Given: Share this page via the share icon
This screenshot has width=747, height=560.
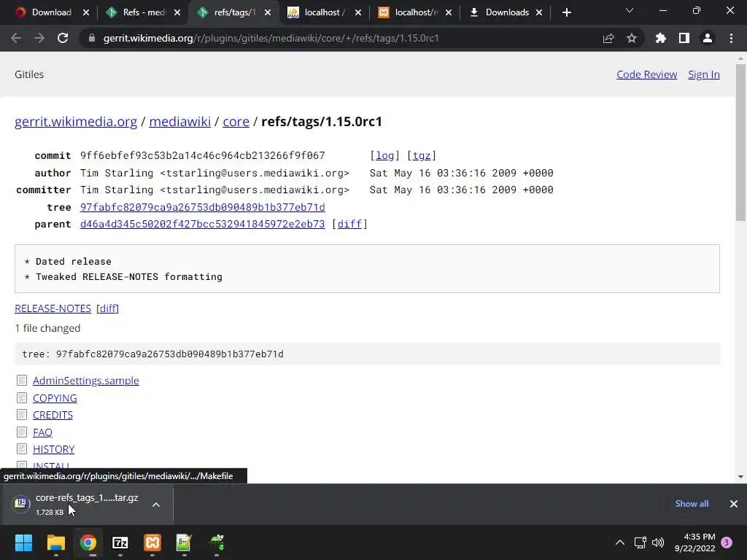Looking at the screenshot, I should click(x=608, y=38).
